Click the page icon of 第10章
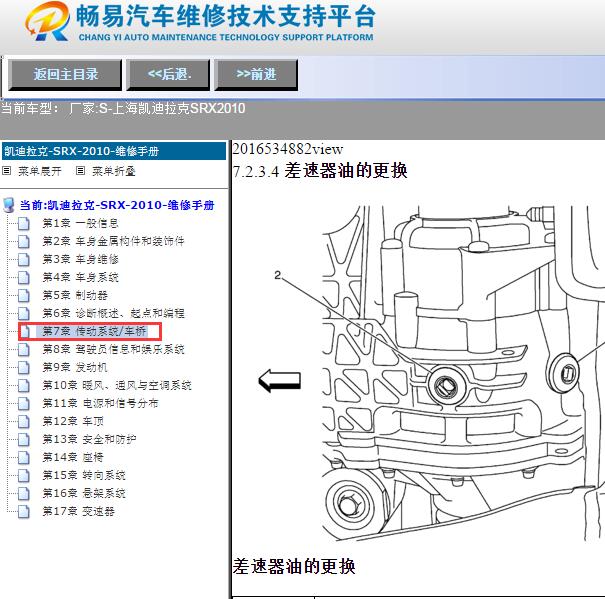 [24, 386]
